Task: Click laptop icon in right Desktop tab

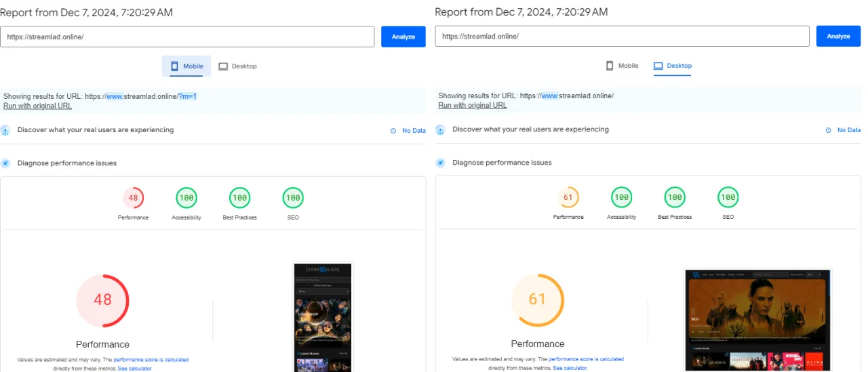Action: (x=658, y=66)
